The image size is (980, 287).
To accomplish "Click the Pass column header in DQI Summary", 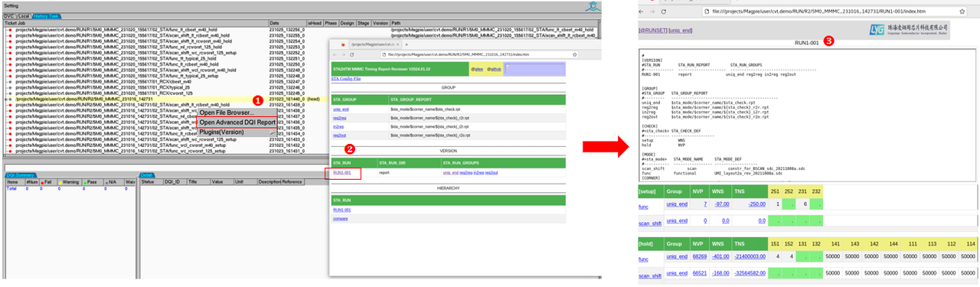I will coord(93,182).
